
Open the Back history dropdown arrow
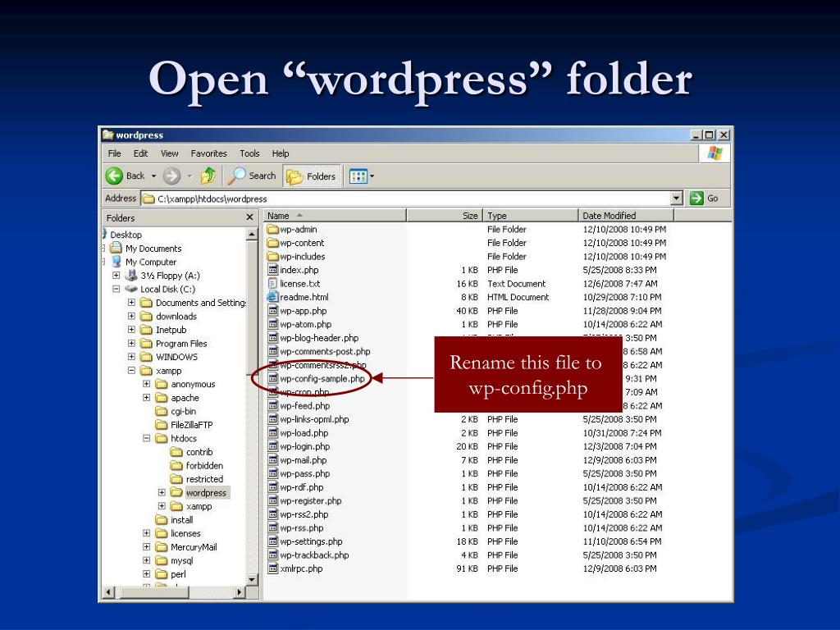click(153, 176)
